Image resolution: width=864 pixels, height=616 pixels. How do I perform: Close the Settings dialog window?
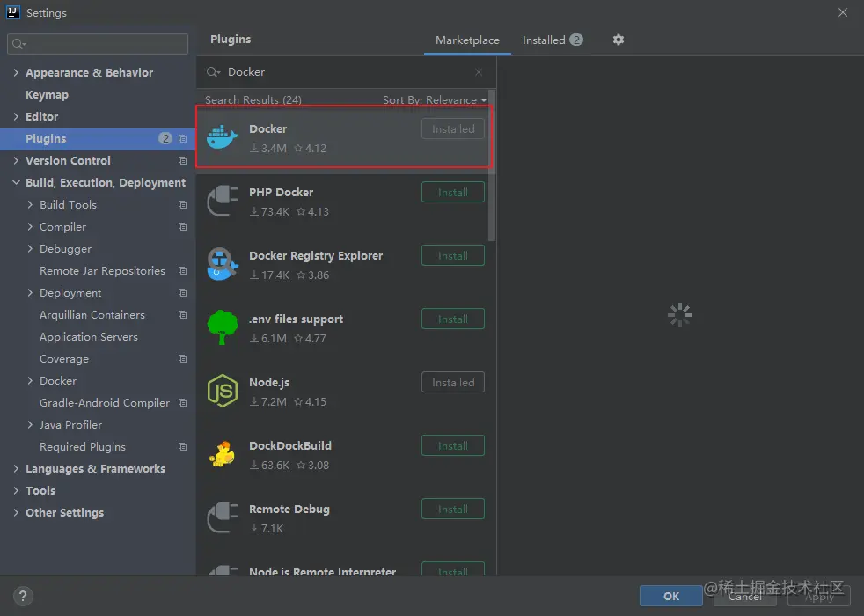click(843, 12)
